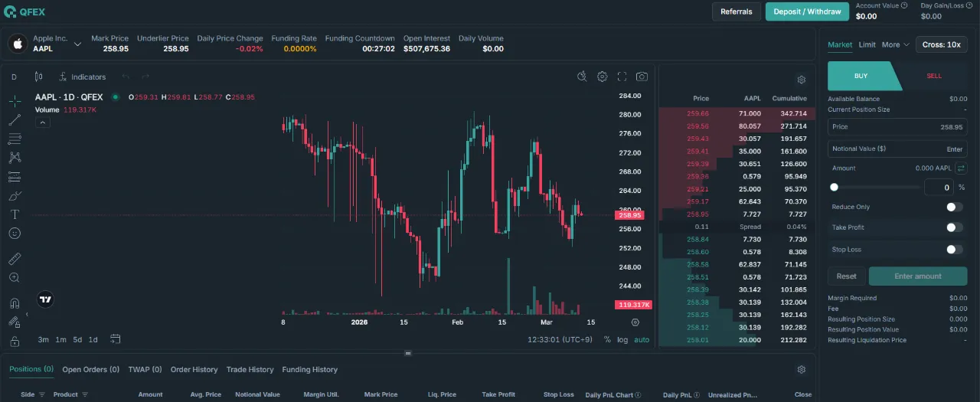Open the Trade History tab

point(250,369)
